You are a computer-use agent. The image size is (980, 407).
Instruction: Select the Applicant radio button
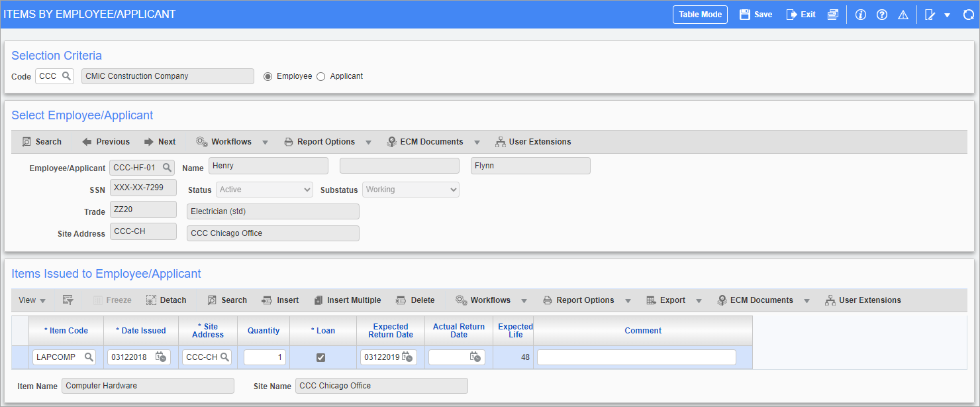[320, 76]
